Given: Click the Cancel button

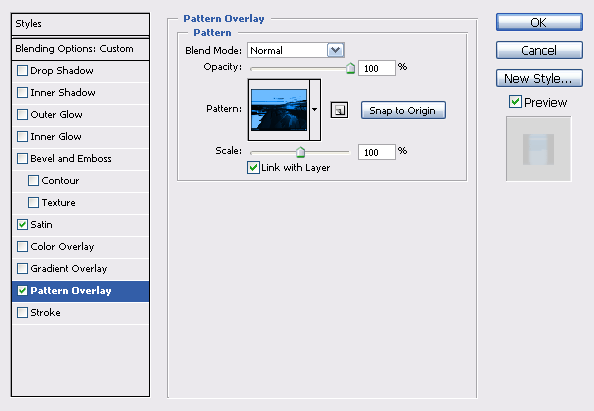Looking at the screenshot, I should (x=539, y=50).
